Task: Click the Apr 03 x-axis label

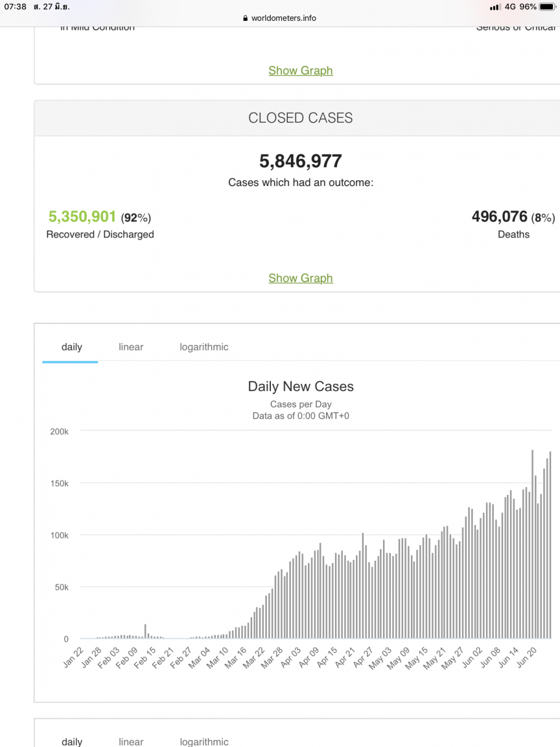Action: click(x=290, y=658)
